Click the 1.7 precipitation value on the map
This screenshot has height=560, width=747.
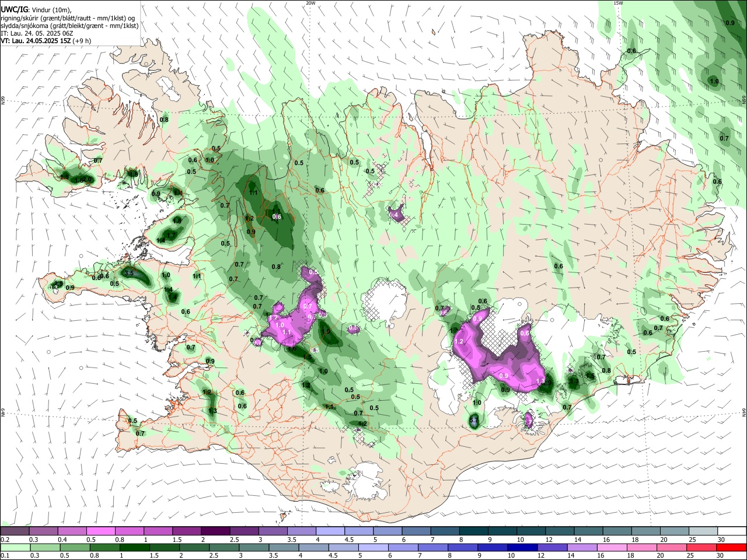[172, 236]
